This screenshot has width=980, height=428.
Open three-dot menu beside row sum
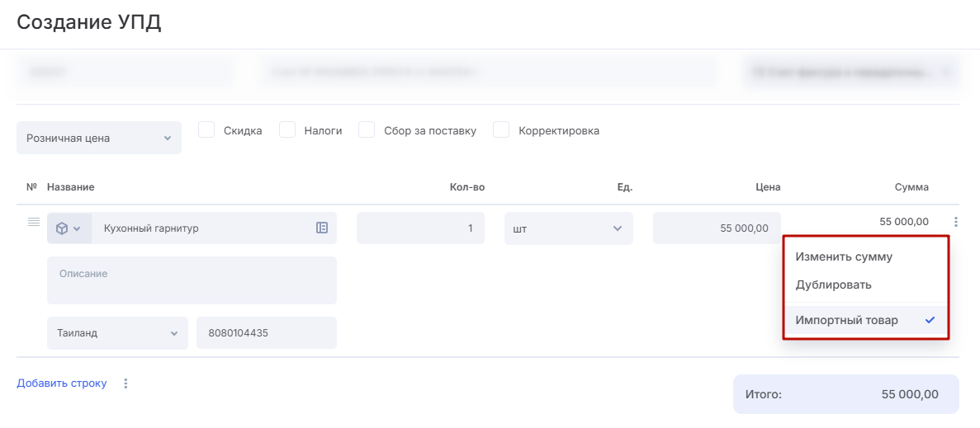tap(955, 222)
